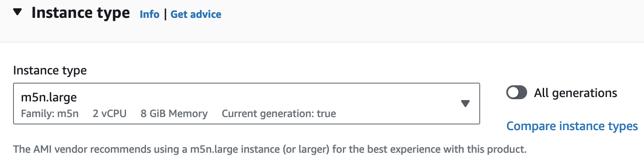Collapse the Instance type section triangle
Screen dimensions: 644x161
(x=17, y=13)
